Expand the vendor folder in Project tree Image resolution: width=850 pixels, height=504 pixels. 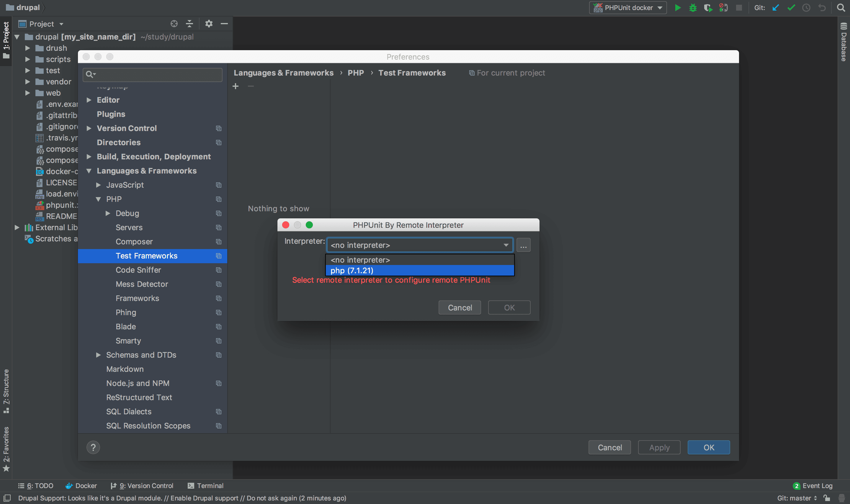(28, 81)
